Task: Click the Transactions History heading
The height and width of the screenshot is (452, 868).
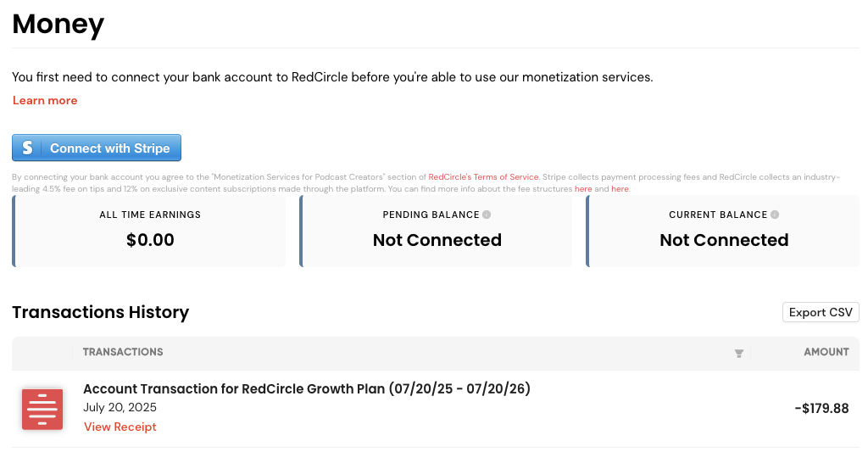Action: pyautogui.click(x=101, y=312)
